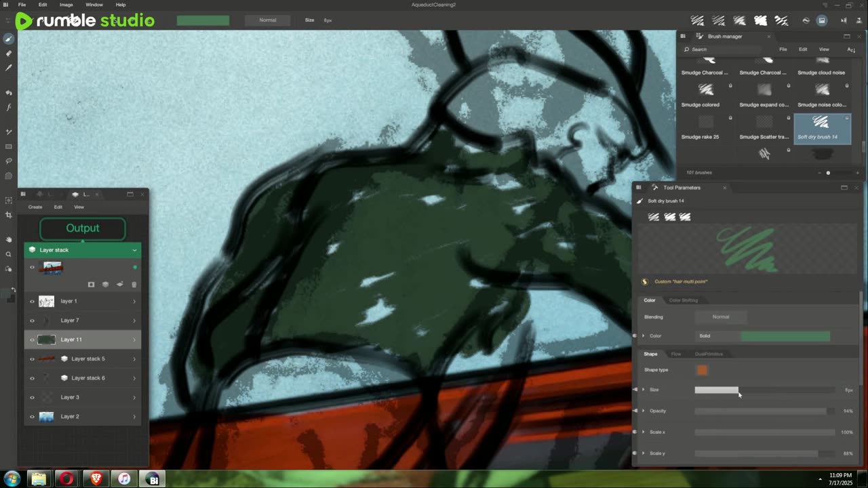The image size is (868, 488).
Task: Click the Opacity slider in Tool Parameters
Action: 764,411
